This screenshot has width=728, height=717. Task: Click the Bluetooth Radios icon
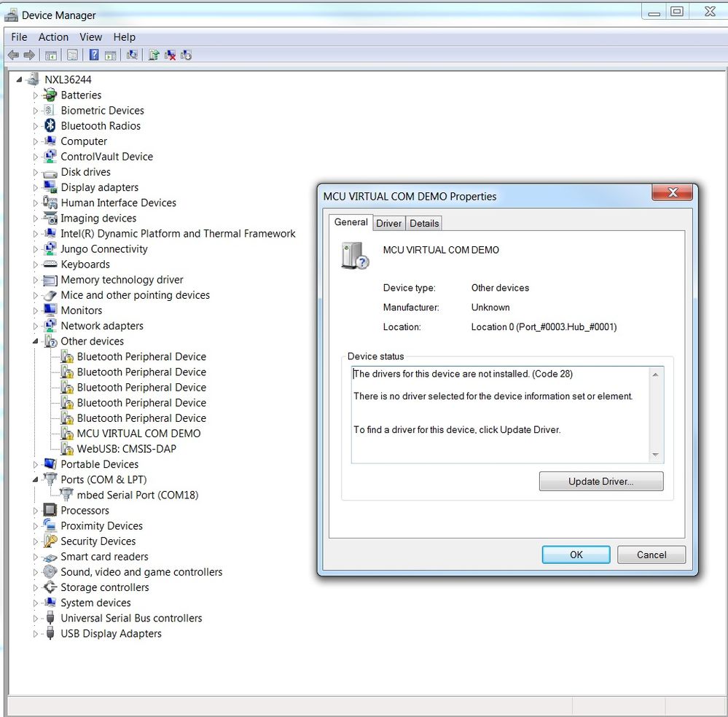coord(50,126)
